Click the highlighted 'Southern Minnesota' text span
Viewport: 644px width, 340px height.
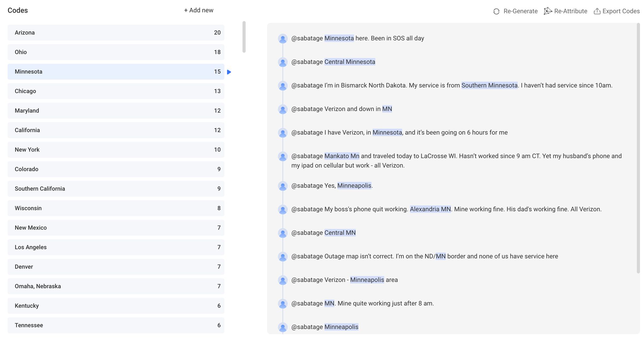pos(489,85)
